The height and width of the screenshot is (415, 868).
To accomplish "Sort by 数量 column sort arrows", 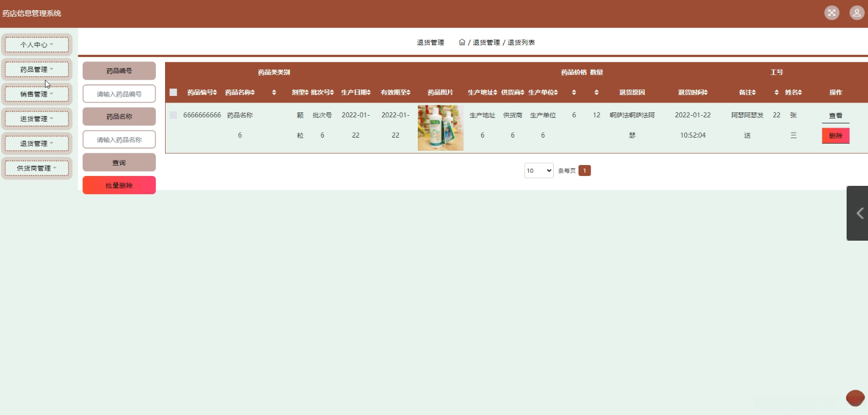I will click(x=597, y=93).
